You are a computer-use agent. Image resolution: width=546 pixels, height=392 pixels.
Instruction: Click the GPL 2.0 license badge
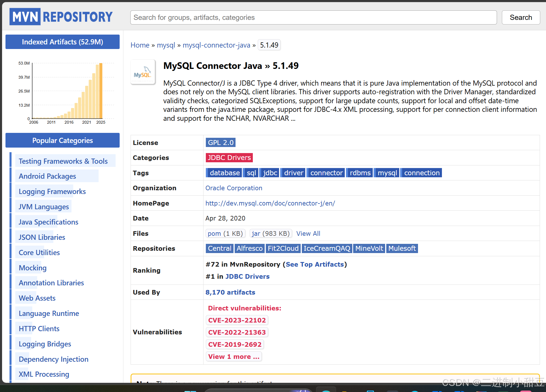(x=221, y=143)
